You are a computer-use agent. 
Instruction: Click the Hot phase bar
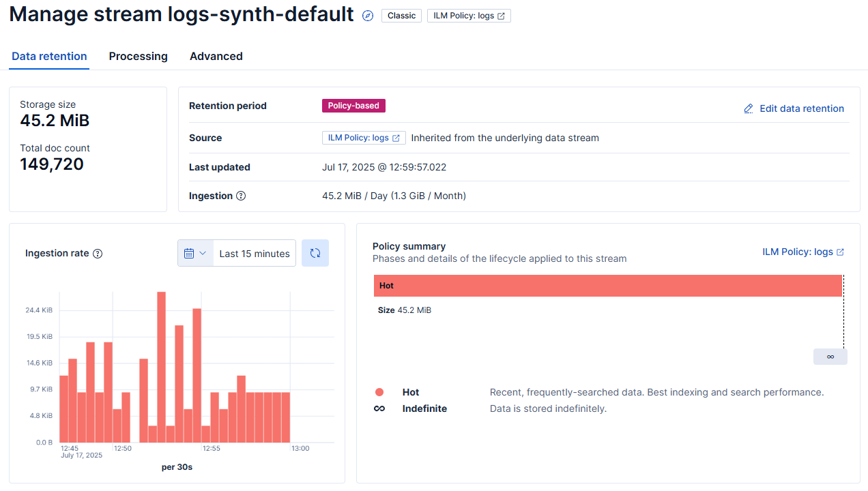point(607,286)
